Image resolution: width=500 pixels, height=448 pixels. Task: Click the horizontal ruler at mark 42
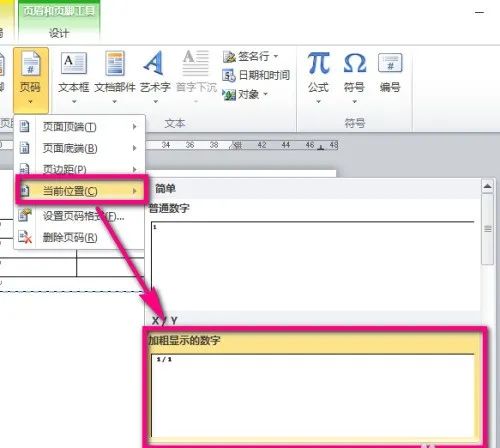click(x=262, y=145)
